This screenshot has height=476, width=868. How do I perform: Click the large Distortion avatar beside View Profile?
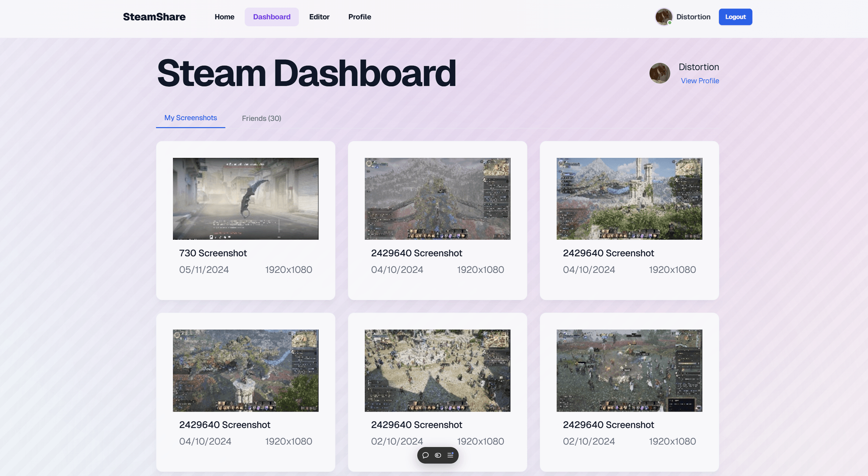(x=660, y=73)
